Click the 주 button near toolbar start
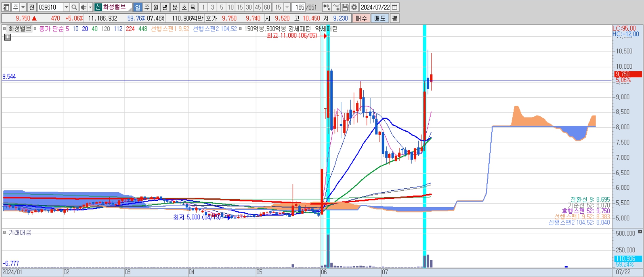 coord(16,7)
